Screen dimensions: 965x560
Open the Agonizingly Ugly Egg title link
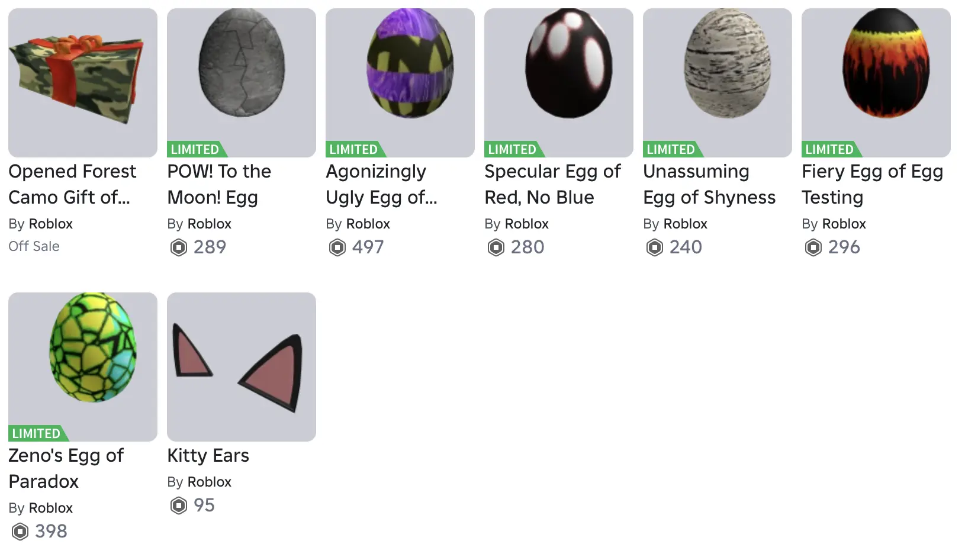[x=381, y=184]
